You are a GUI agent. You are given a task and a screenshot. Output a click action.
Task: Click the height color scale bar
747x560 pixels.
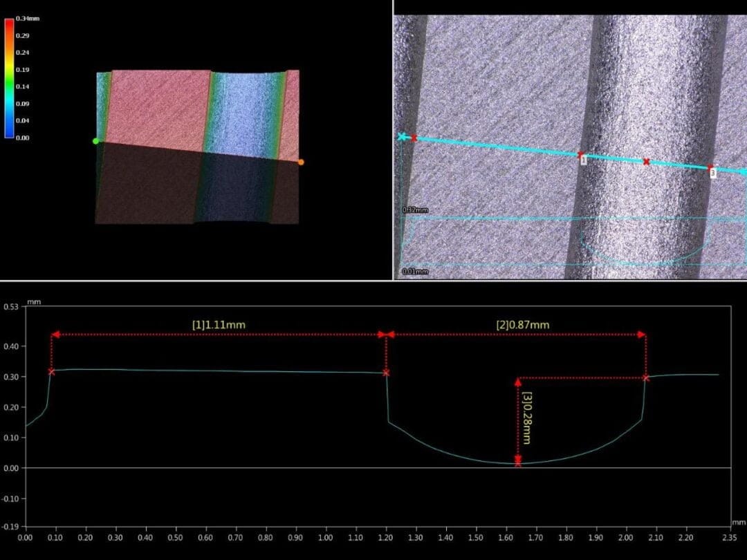[9, 78]
